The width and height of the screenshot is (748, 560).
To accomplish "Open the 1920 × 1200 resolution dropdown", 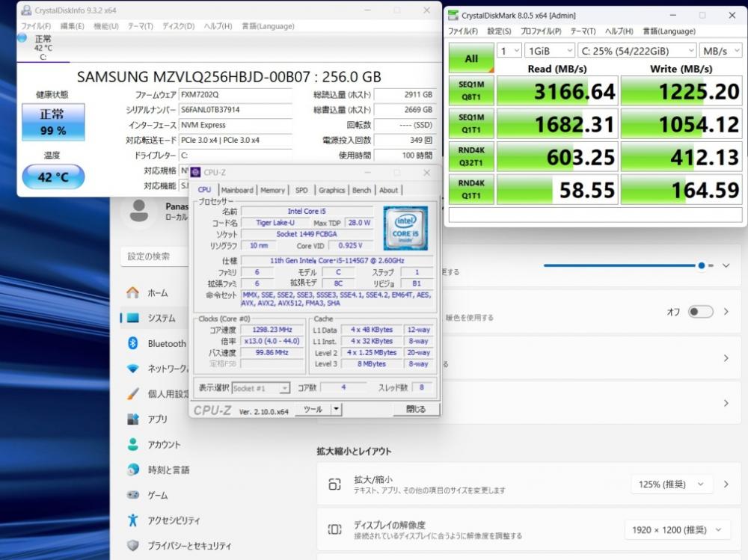I will (x=678, y=530).
